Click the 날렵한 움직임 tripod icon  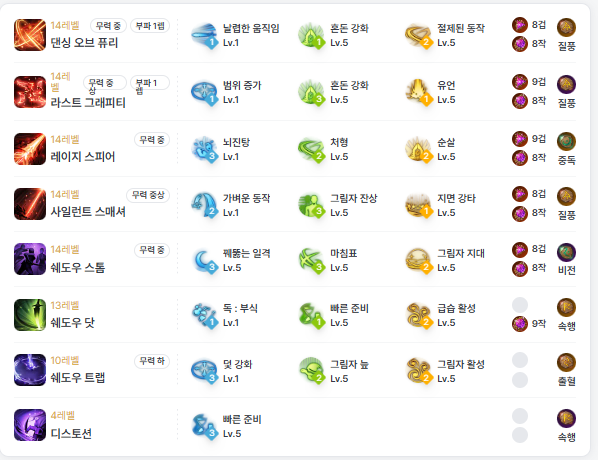[204, 35]
